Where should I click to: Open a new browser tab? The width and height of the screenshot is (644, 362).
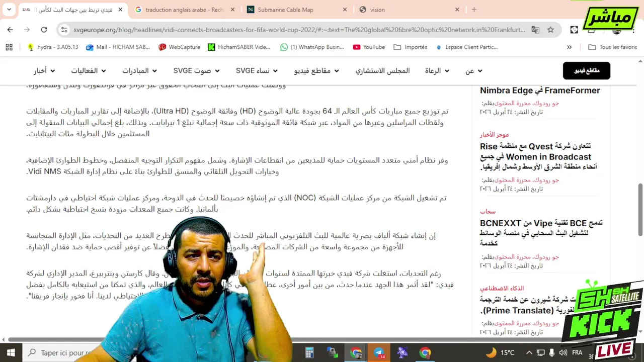(x=474, y=10)
